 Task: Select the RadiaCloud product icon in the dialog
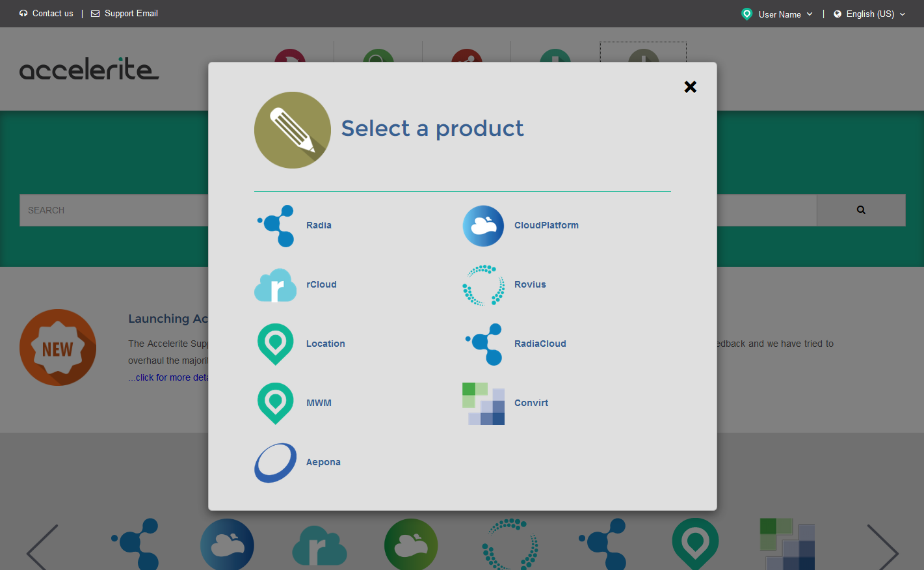483,344
